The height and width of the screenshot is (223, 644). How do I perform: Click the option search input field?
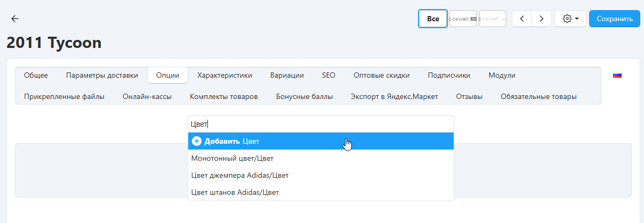[x=320, y=124]
